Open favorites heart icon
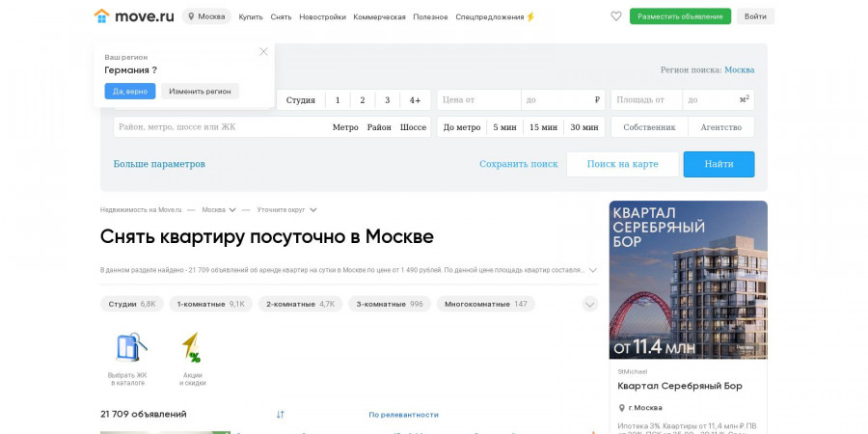868x434 pixels. point(616,16)
